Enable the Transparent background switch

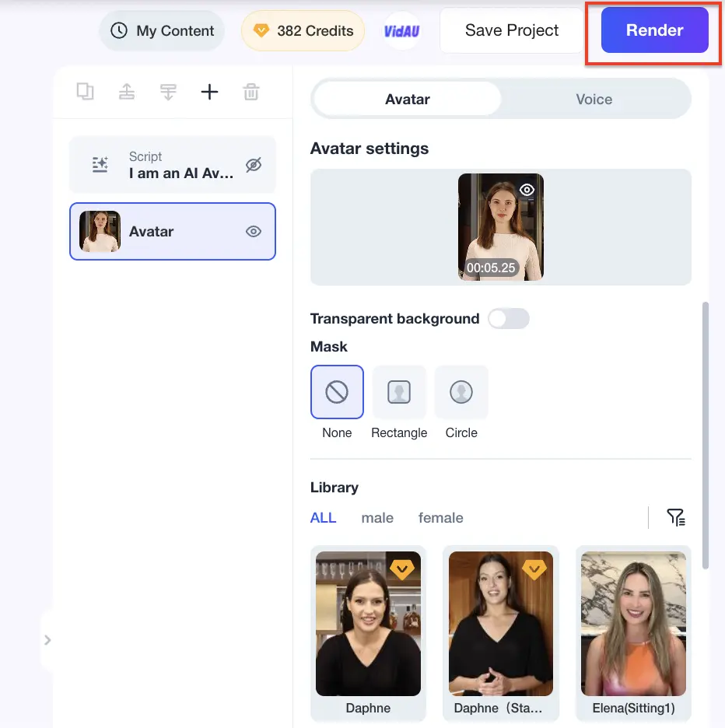[509, 319]
